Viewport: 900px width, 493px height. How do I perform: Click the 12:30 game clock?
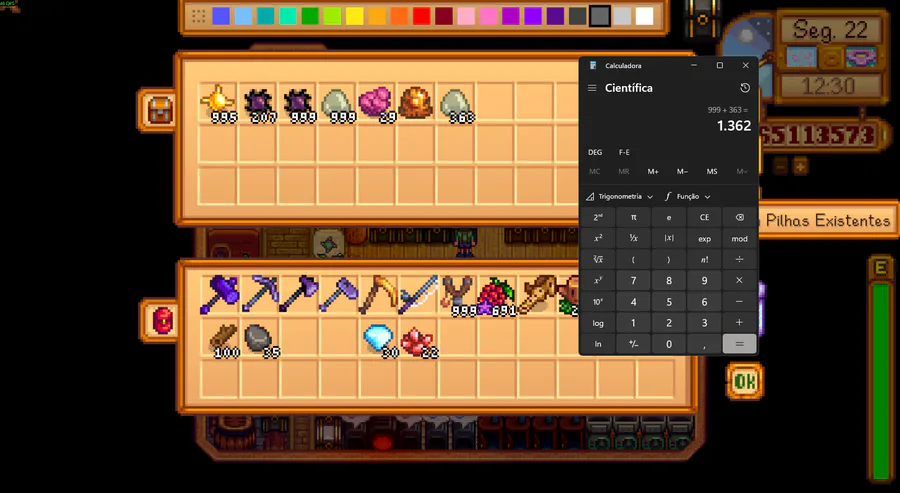[828, 87]
